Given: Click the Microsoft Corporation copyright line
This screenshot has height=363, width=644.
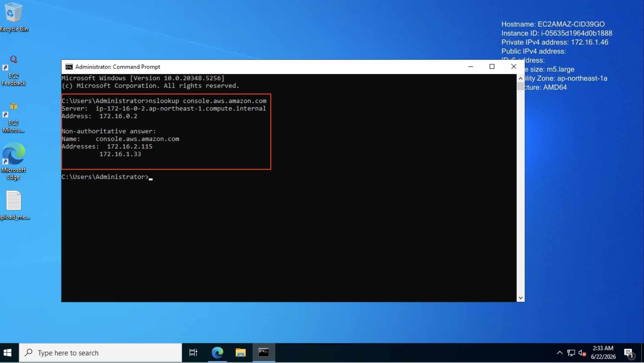Looking at the screenshot, I should (150, 86).
